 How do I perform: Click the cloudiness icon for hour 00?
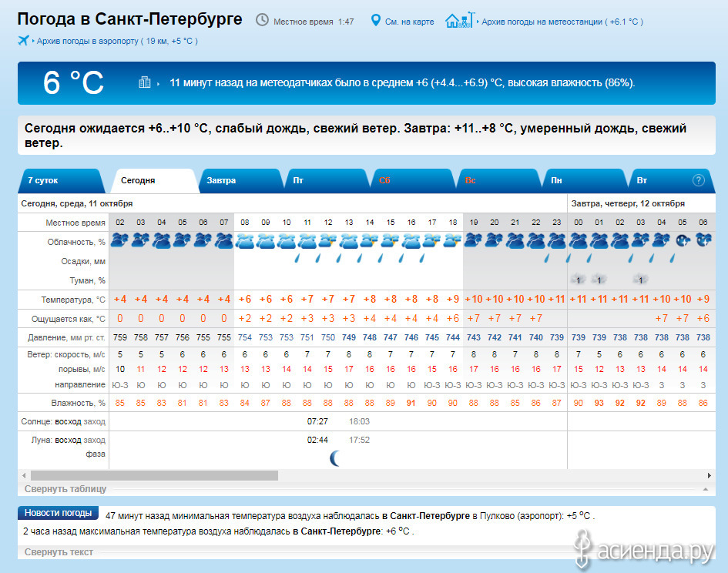click(578, 241)
